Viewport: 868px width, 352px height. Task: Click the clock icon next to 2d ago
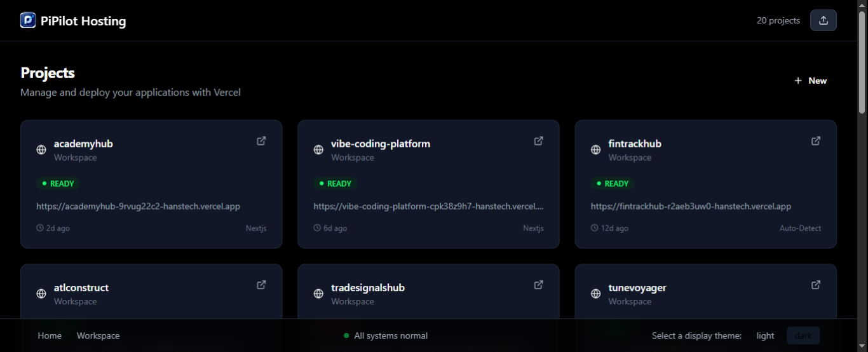40,228
